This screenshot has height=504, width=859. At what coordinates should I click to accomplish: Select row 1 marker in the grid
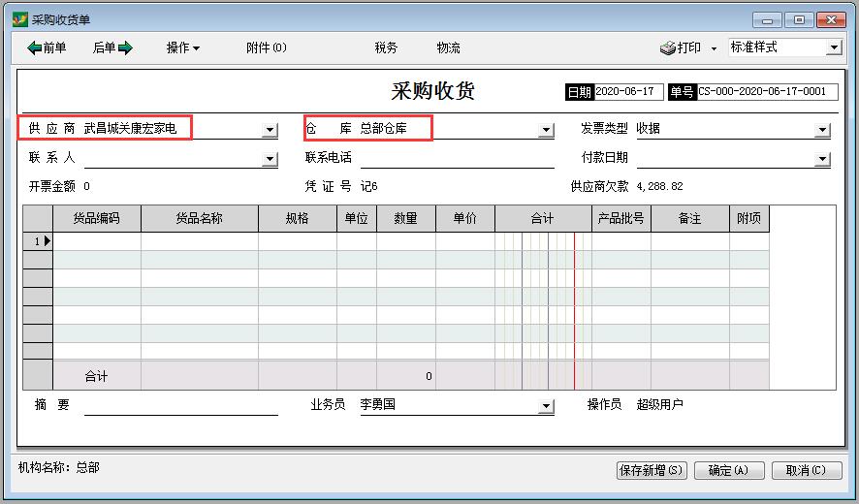(x=38, y=241)
